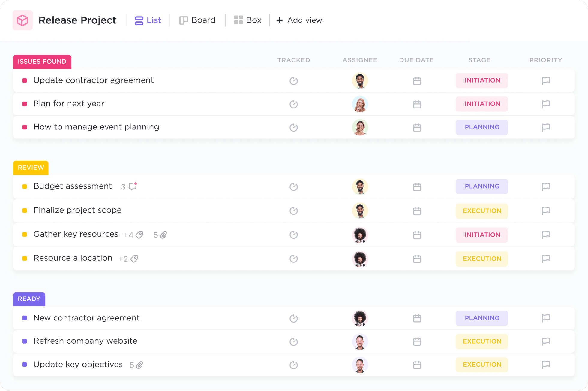Click the Box view icon

(x=238, y=20)
